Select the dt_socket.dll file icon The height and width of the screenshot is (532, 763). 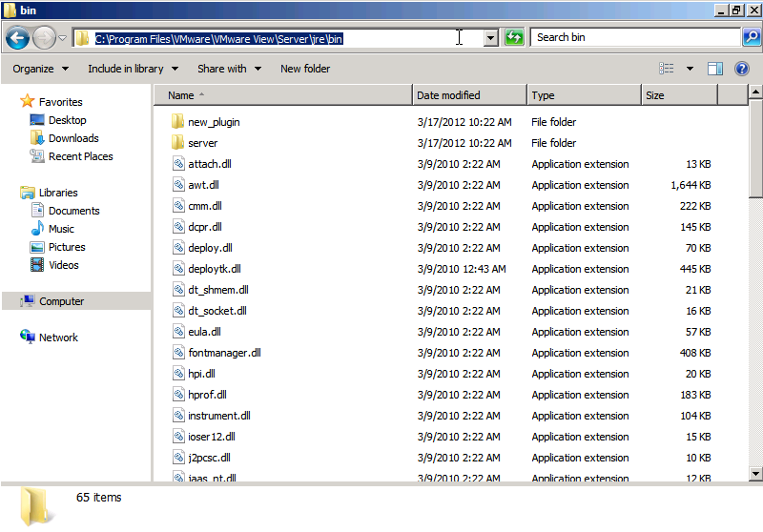click(x=178, y=310)
